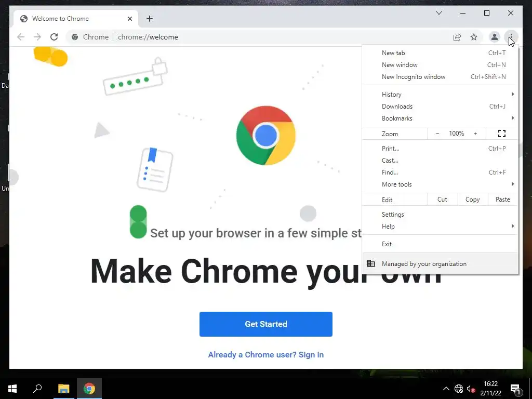The height and width of the screenshot is (399, 532).
Task: Click the muted speaker volume icon
Action: (x=471, y=389)
